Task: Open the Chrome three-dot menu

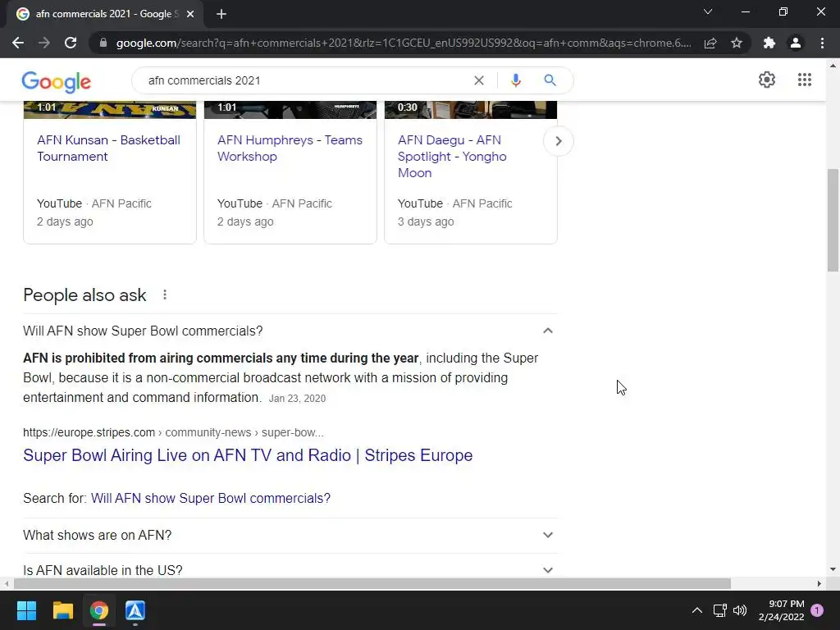Action: [822, 43]
